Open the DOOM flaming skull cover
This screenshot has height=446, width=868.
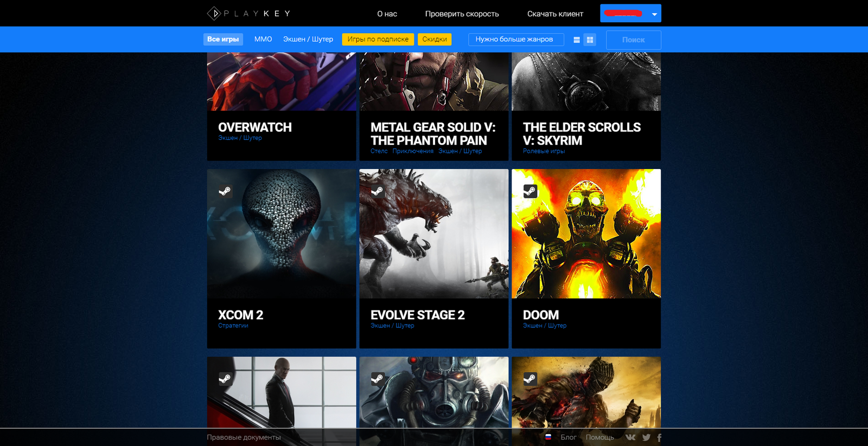586,234
